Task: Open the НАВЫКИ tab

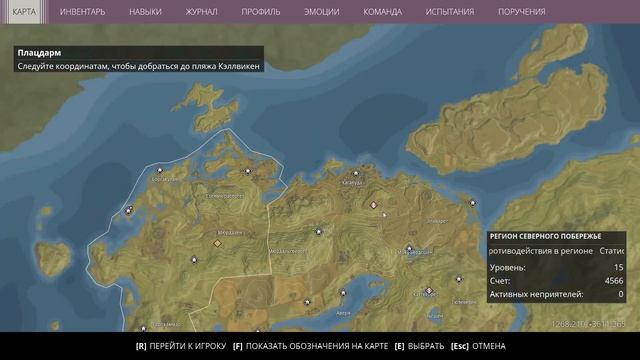Action: point(145,12)
